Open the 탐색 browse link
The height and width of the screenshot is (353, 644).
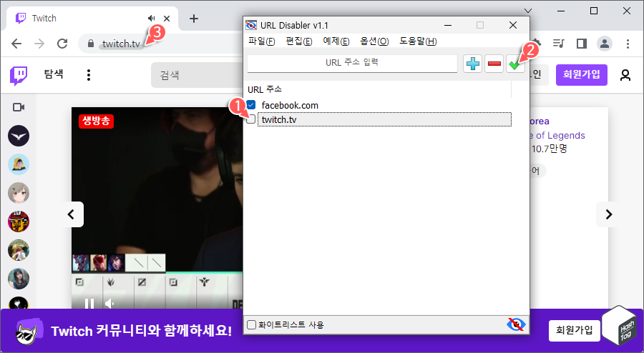(x=54, y=74)
